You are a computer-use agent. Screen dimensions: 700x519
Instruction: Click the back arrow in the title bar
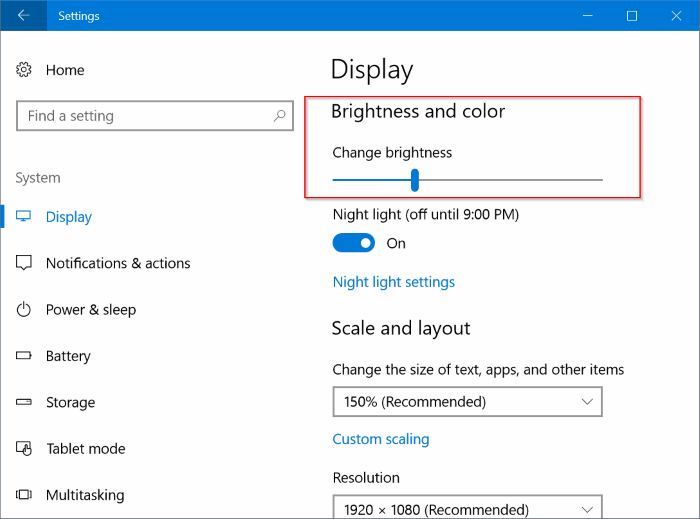24,16
